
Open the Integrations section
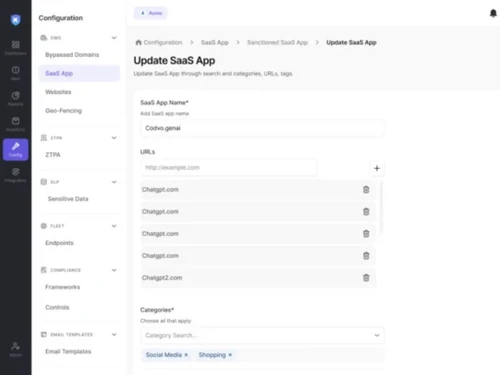point(15,175)
